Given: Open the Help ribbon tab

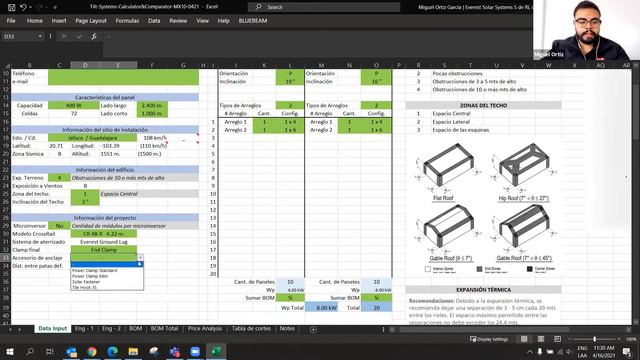Looking at the screenshot, I should (x=223, y=20).
